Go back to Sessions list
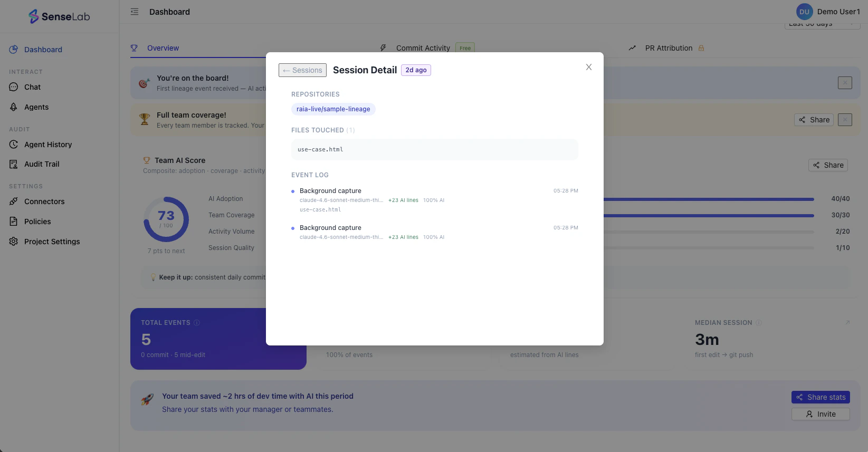 [302, 70]
